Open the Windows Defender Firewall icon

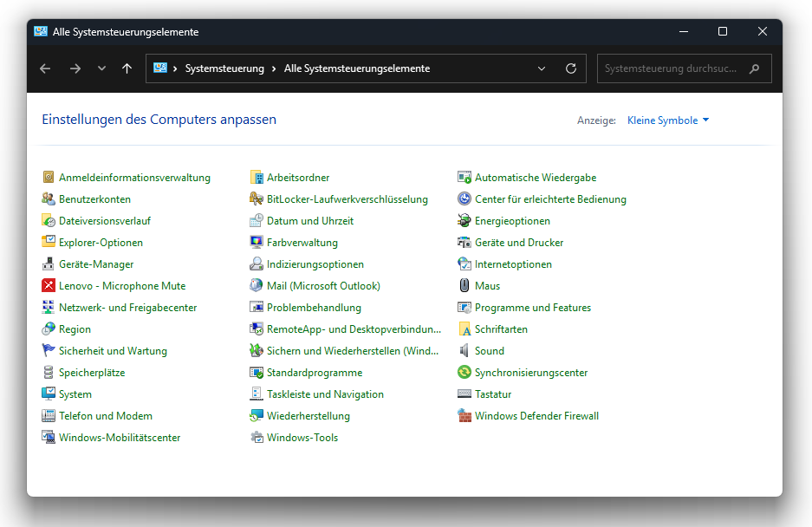tap(464, 416)
